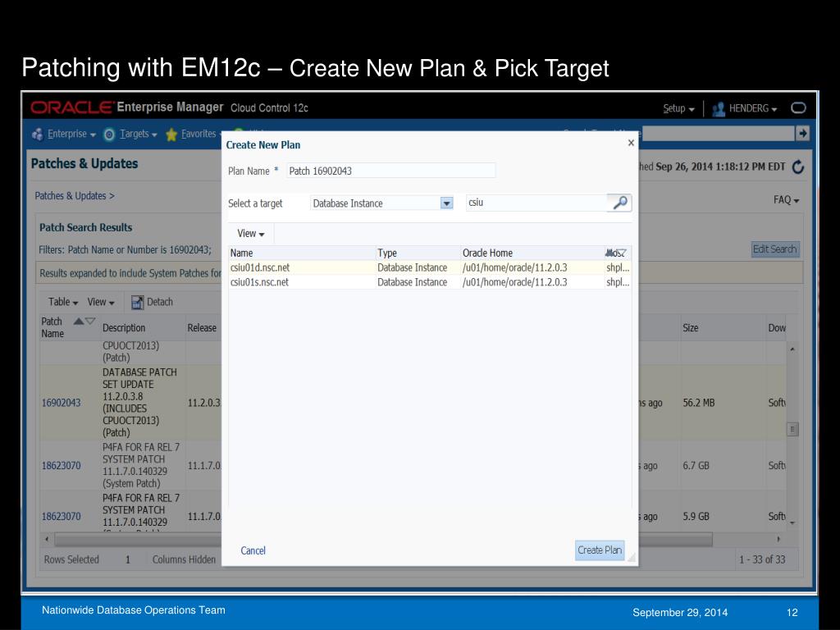Click Oracle Home path for csiu01d.nsc.net

click(515, 268)
